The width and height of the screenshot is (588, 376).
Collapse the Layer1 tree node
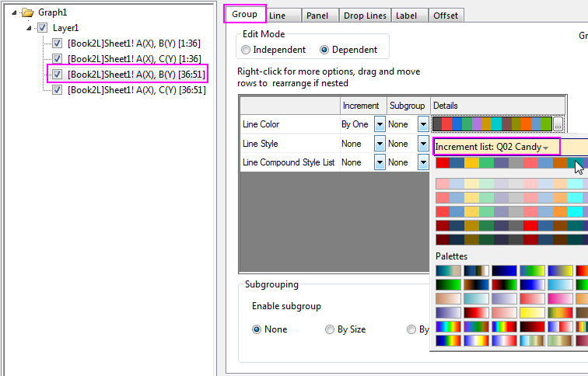(x=30, y=28)
